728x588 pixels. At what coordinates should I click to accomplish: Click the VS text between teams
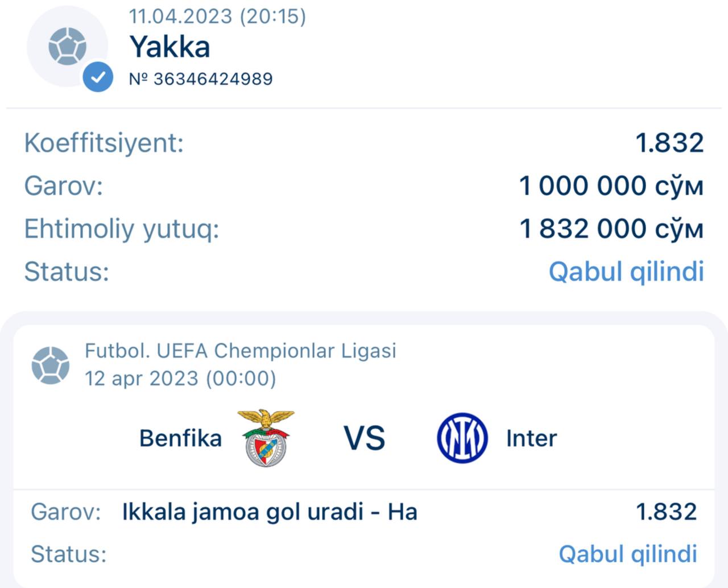click(364, 438)
